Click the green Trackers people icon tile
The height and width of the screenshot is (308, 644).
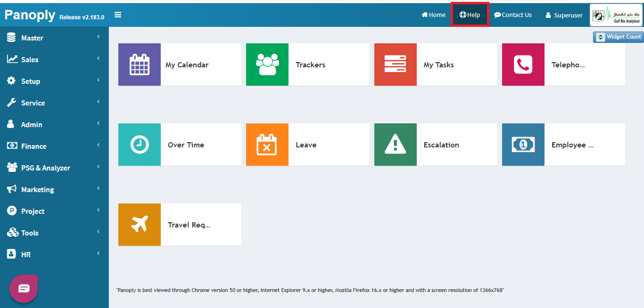click(267, 65)
